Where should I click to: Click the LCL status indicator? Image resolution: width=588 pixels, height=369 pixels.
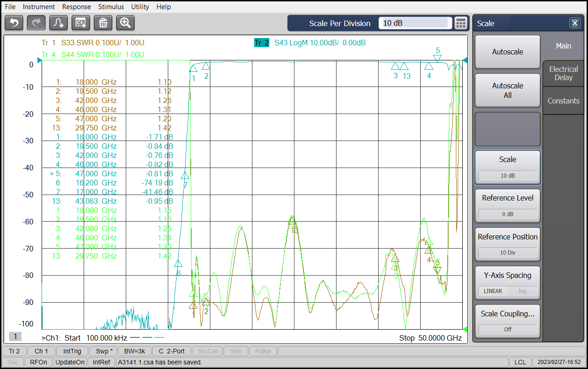pos(520,362)
